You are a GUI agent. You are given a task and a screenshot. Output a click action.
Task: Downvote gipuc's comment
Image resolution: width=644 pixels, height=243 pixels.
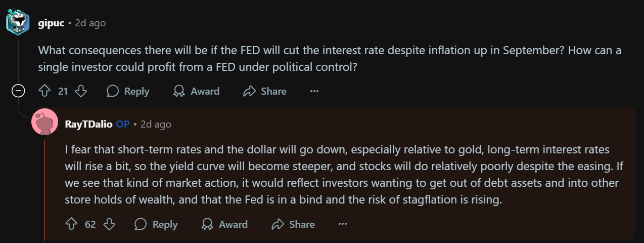coord(81,91)
